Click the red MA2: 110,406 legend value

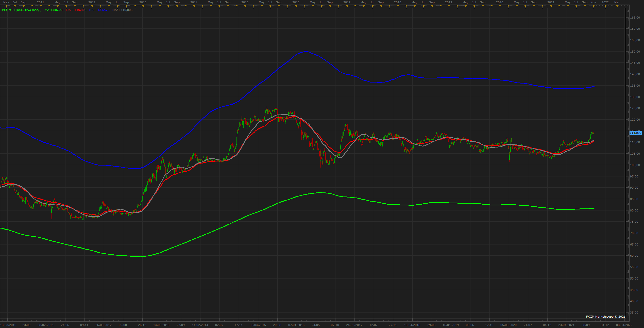[76, 10]
